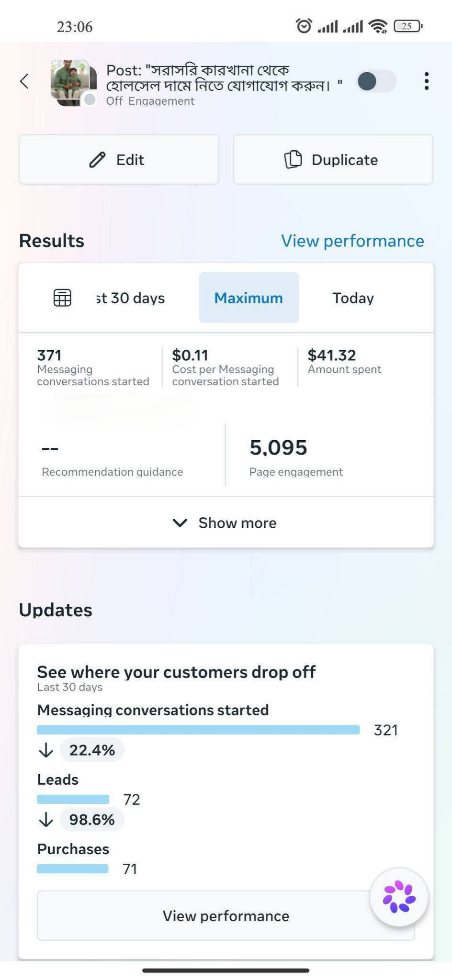
Task: Open the custom date table icon
Action: 62,298
